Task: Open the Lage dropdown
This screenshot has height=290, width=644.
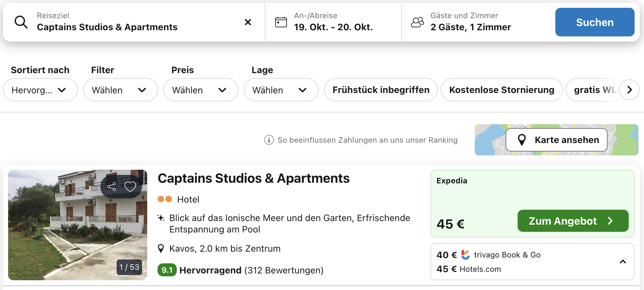Action: click(x=281, y=90)
